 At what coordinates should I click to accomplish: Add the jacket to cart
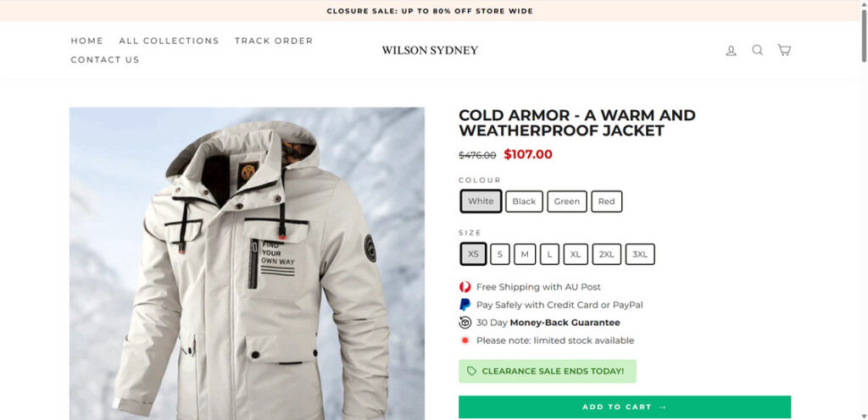(625, 406)
